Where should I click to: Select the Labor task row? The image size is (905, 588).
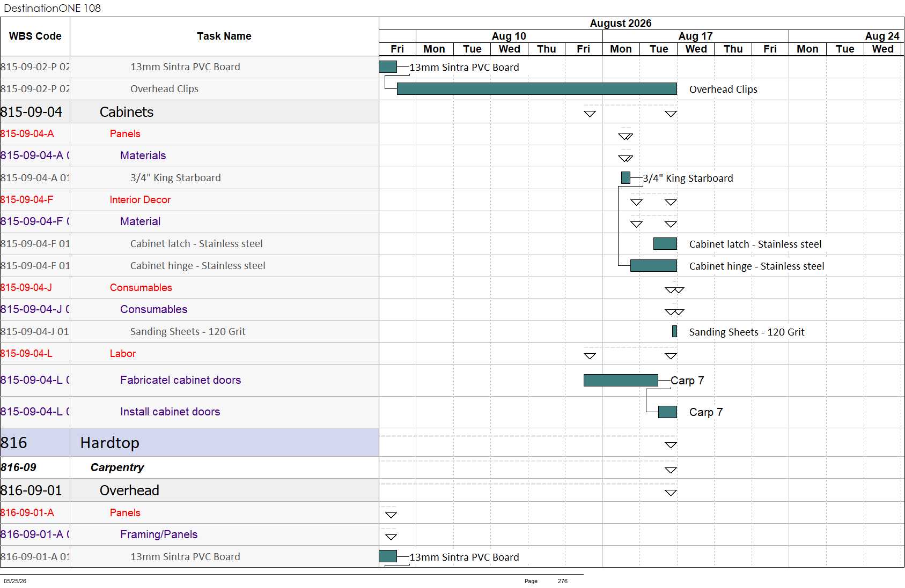(189, 354)
